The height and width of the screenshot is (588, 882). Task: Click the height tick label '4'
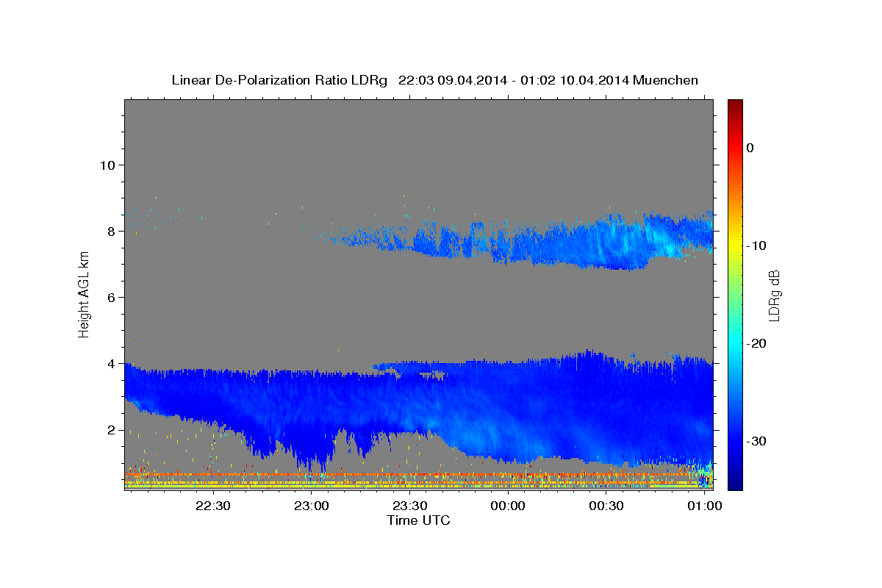110,363
